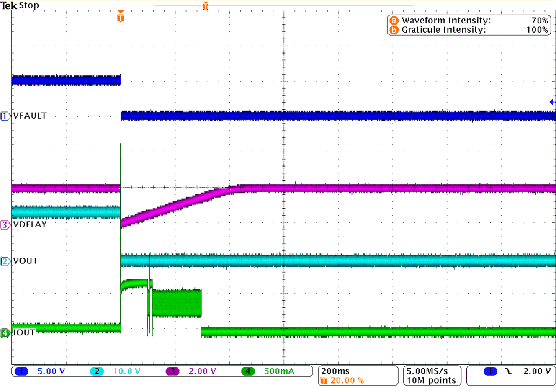Click the channel 1 VFAULT ground marker

point(5,116)
